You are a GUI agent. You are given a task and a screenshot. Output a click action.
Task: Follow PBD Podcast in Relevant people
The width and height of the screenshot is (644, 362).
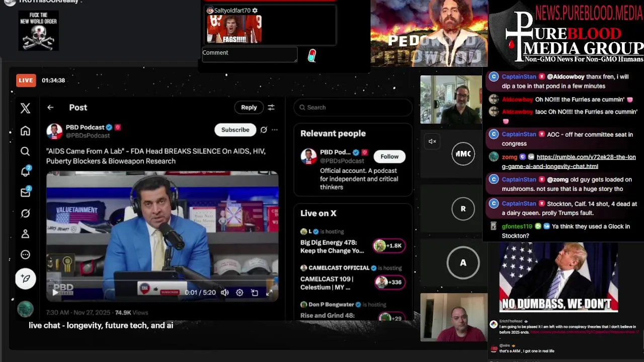[389, 156]
